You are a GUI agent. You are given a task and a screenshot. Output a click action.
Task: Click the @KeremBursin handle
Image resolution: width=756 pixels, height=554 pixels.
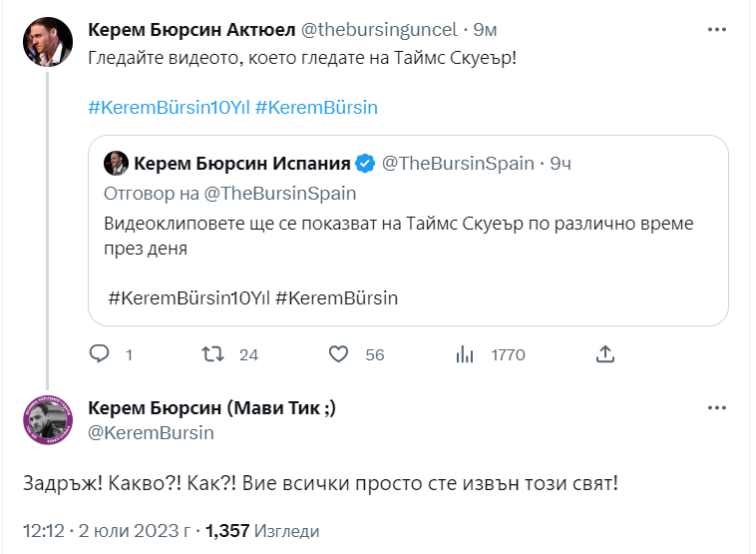[151, 432]
